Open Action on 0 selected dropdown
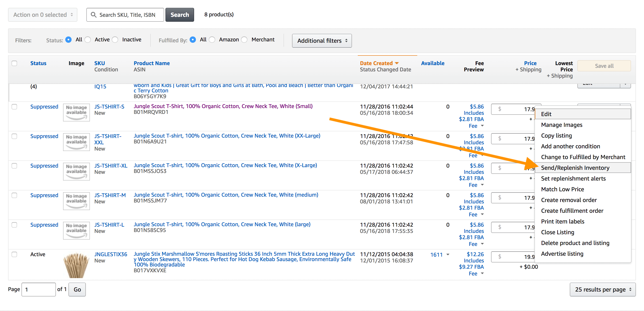This screenshot has width=644, height=311. tap(43, 15)
